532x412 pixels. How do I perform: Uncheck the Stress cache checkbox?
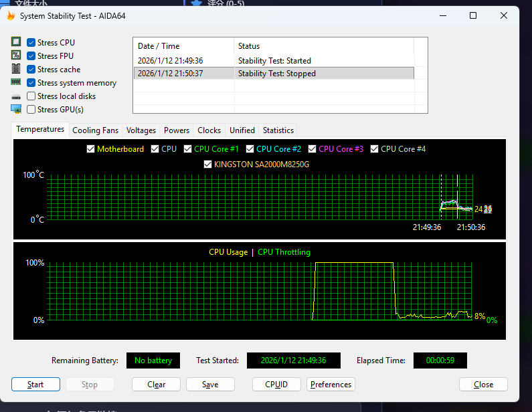click(x=31, y=69)
